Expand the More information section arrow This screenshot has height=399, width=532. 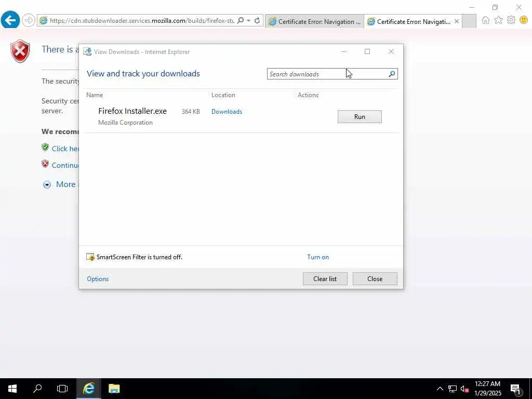(x=47, y=184)
